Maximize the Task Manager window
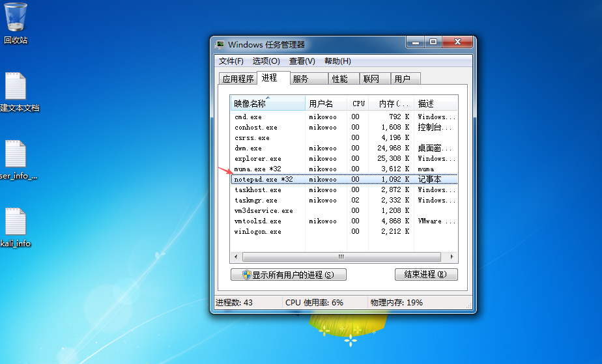The image size is (602, 364). click(433, 42)
